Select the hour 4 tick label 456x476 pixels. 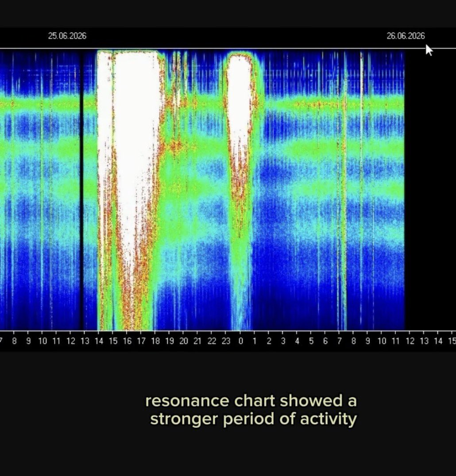(297, 341)
